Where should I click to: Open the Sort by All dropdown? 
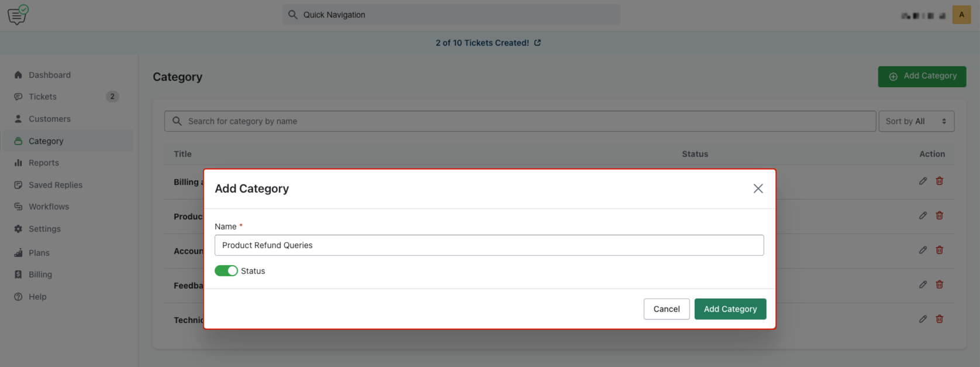click(916, 121)
